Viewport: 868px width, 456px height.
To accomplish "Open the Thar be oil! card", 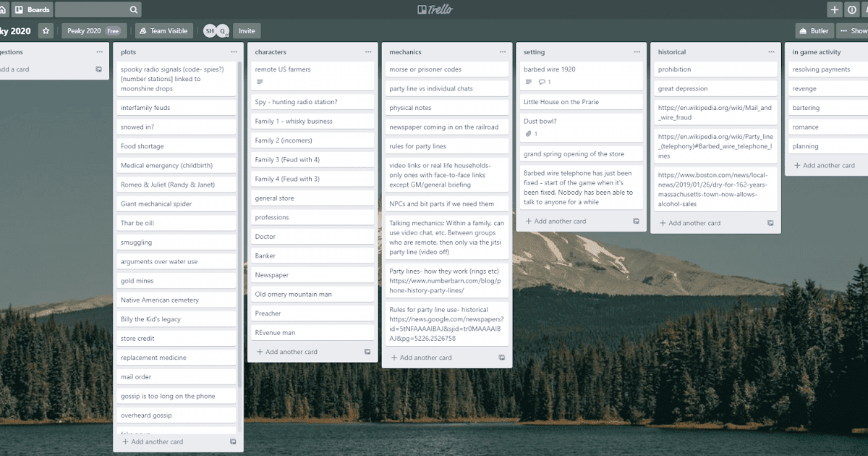I will (176, 223).
